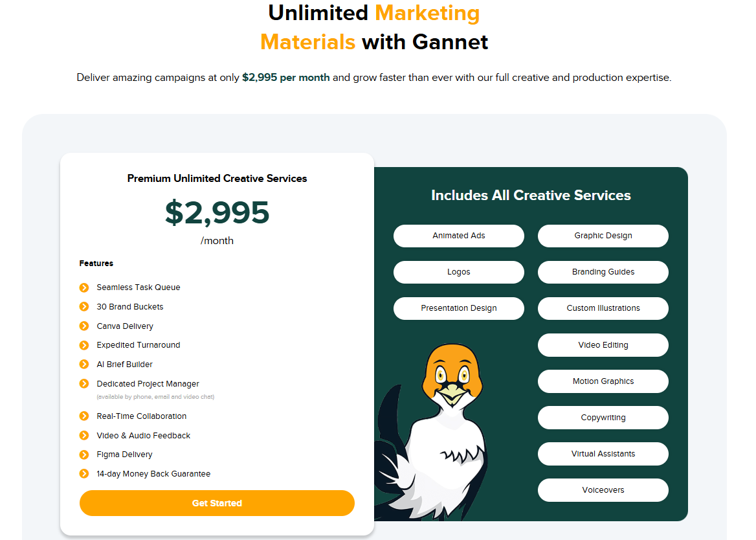Click the Presentation Design pill
This screenshot has height=540, width=756.
point(458,308)
